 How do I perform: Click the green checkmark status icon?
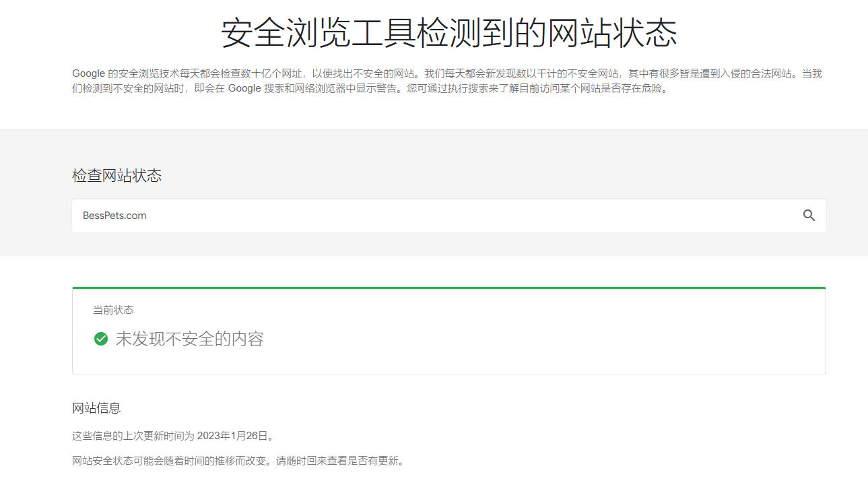tap(101, 339)
